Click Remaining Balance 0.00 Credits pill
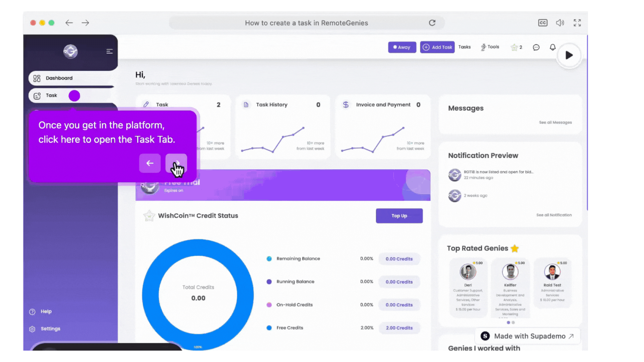Image resolution: width=644 pixels, height=362 pixels. coord(399,259)
